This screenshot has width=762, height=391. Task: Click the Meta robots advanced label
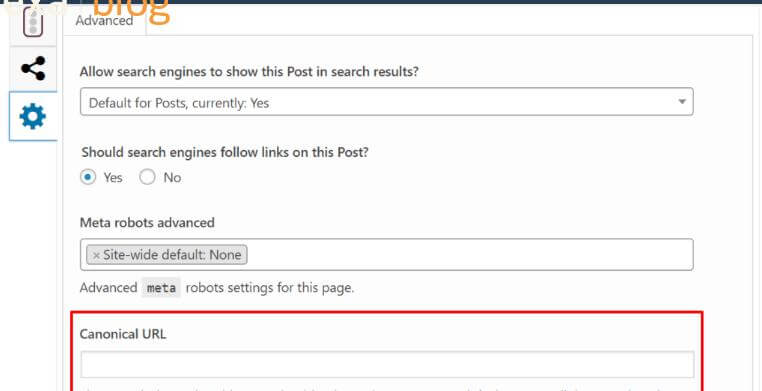147,223
